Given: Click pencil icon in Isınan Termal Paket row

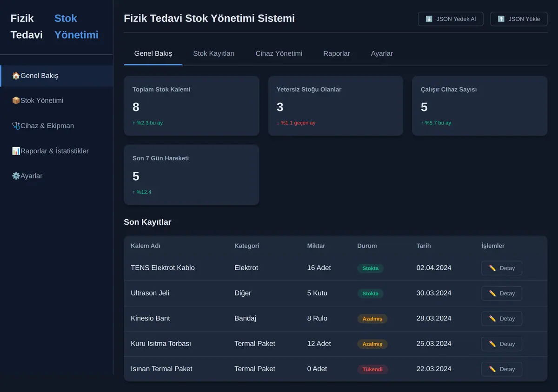Looking at the screenshot, I should pyautogui.click(x=492, y=369).
